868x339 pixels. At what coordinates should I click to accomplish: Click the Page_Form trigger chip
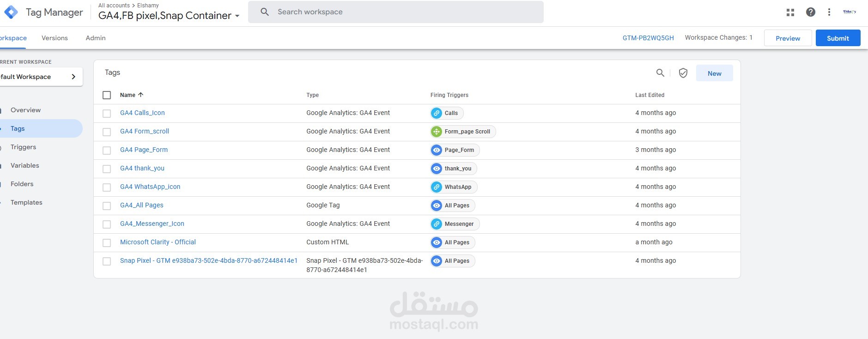pos(455,150)
